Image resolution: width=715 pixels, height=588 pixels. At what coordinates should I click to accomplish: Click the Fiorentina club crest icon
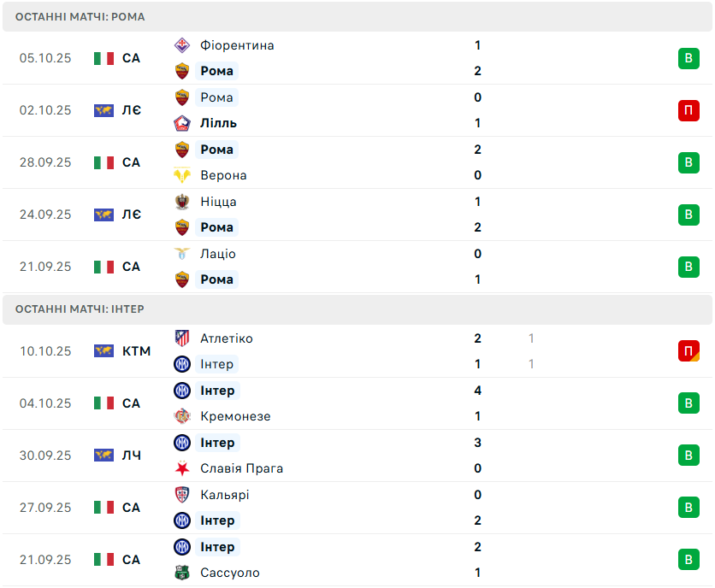[182, 45]
